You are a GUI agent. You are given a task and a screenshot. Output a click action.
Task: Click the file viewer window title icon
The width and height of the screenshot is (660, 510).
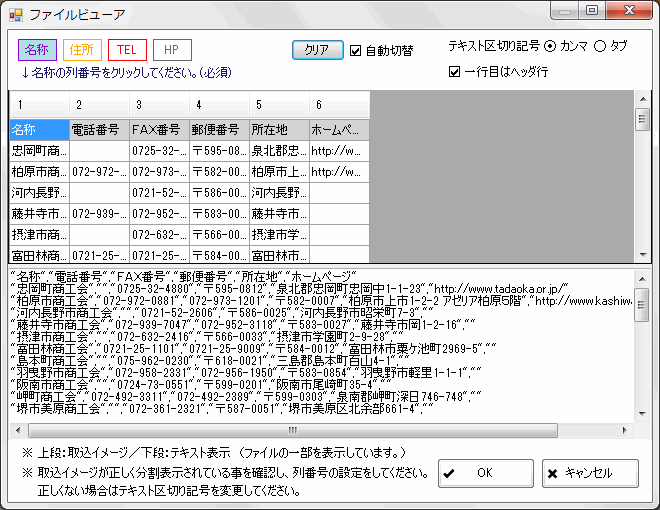pos(15,13)
